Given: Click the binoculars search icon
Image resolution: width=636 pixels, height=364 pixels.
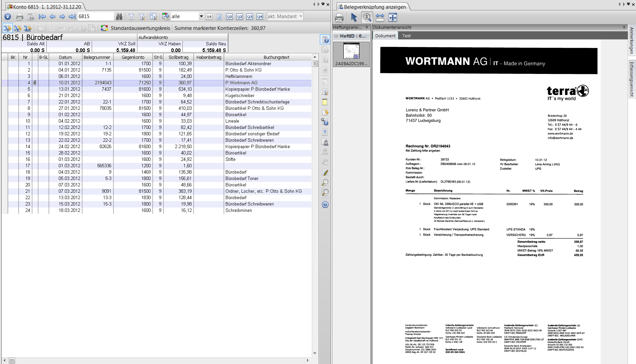Looking at the screenshot, I should [119, 16].
